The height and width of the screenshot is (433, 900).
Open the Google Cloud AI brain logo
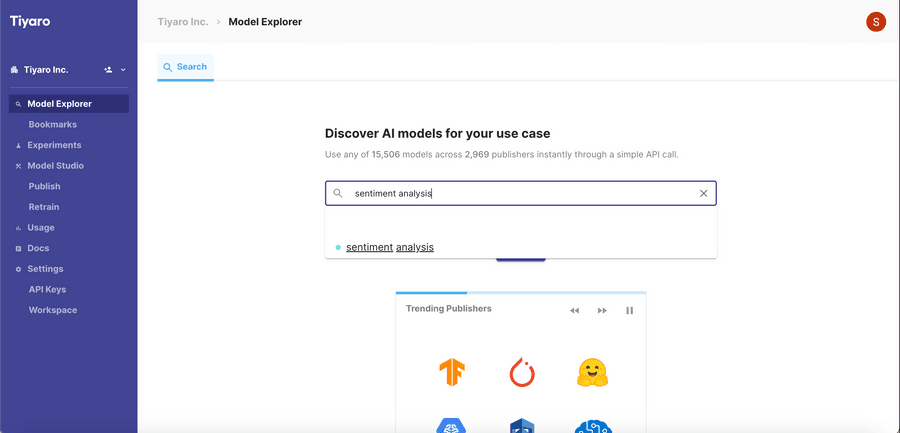pos(452,426)
